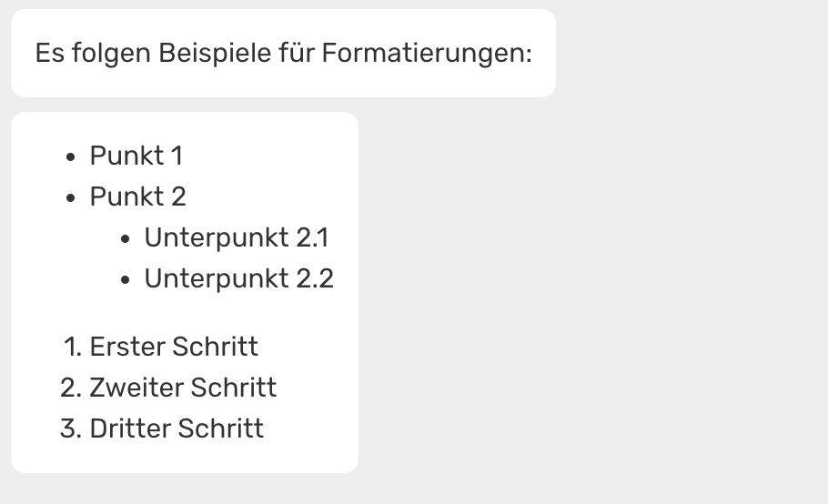The height and width of the screenshot is (504, 828).
Task: Click the 'Zweiter Schritt' numbered item
Action: pyautogui.click(x=183, y=388)
